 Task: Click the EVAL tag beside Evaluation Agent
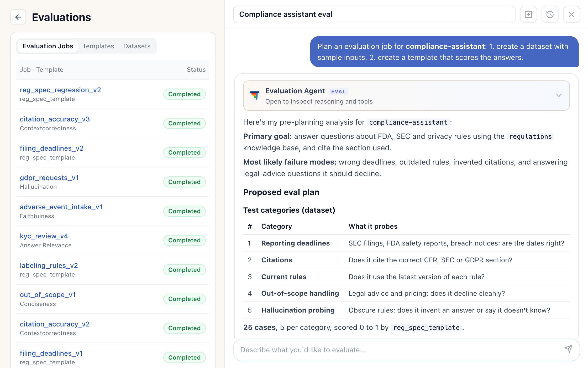[338, 91]
